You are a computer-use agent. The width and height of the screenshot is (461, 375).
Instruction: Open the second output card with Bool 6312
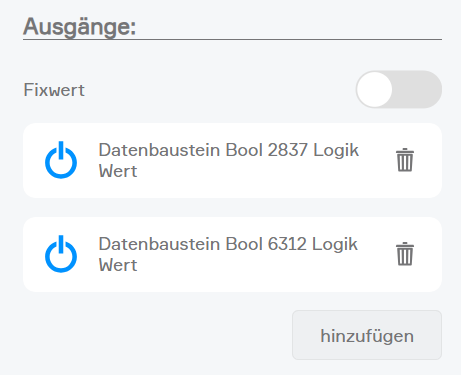coord(232,254)
